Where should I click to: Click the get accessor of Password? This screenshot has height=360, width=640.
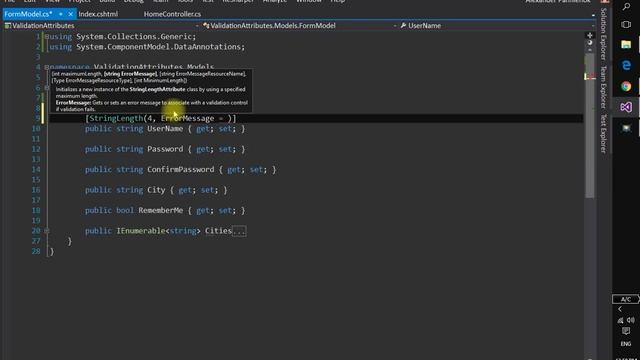click(x=203, y=149)
